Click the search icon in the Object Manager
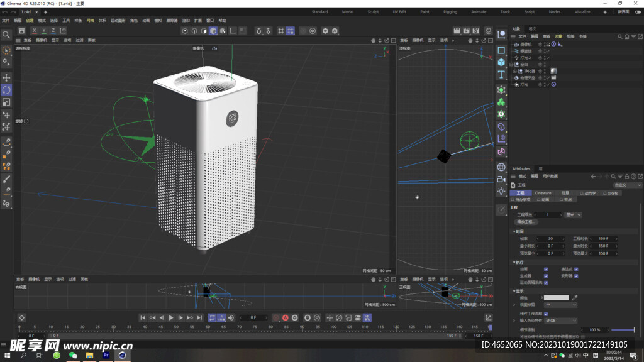 (619, 36)
